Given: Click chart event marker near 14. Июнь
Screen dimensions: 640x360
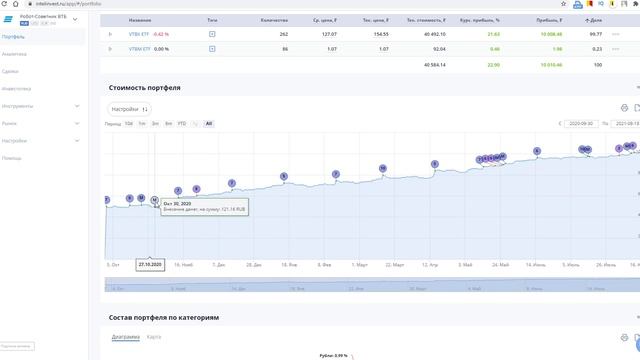Looking at the screenshot, I should tap(537, 151).
